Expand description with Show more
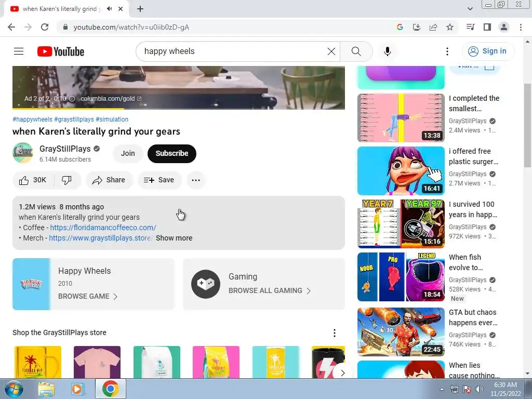 click(174, 238)
